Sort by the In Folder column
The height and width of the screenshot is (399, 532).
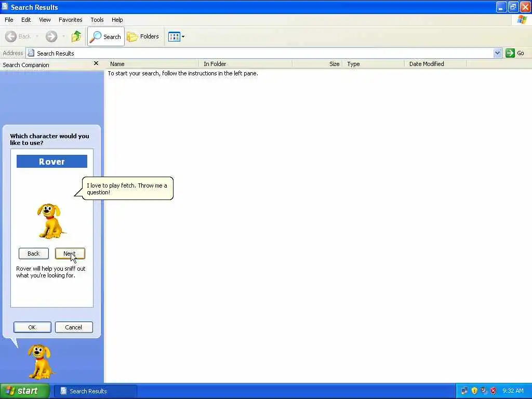[246, 64]
